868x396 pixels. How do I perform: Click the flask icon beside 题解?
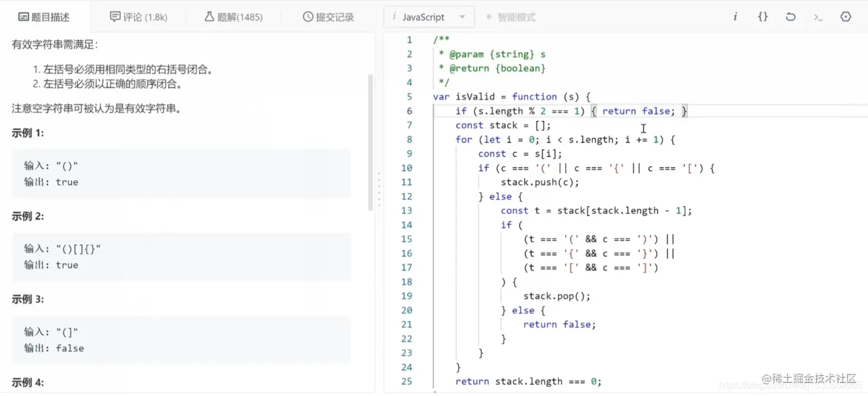pyautogui.click(x=209, y=17)
